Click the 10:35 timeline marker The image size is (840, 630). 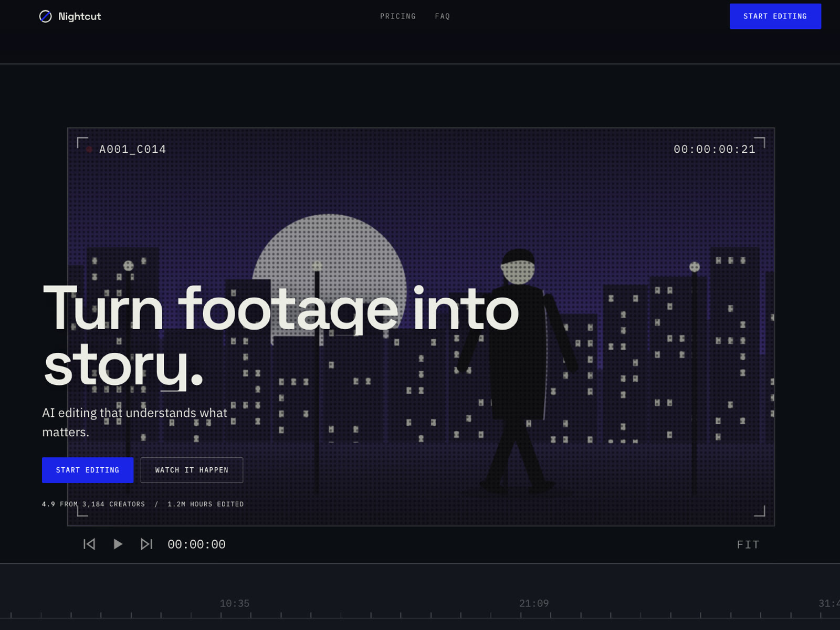click(x=235, y=603)
